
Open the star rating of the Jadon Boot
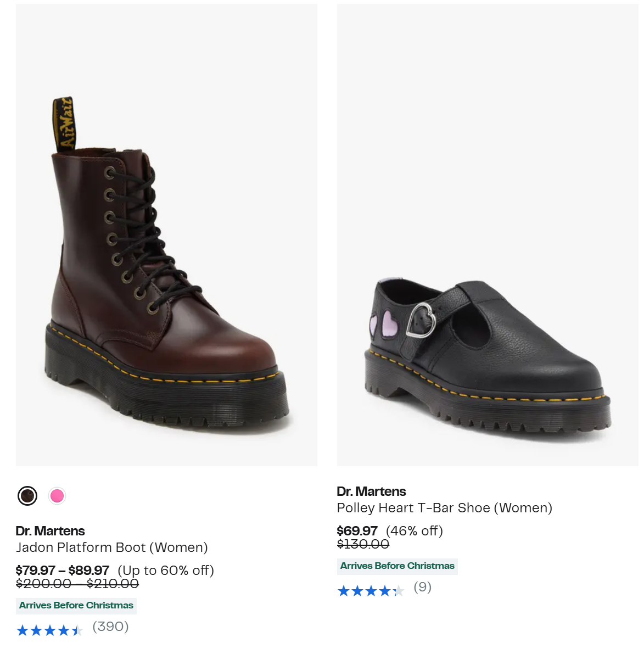49,630
